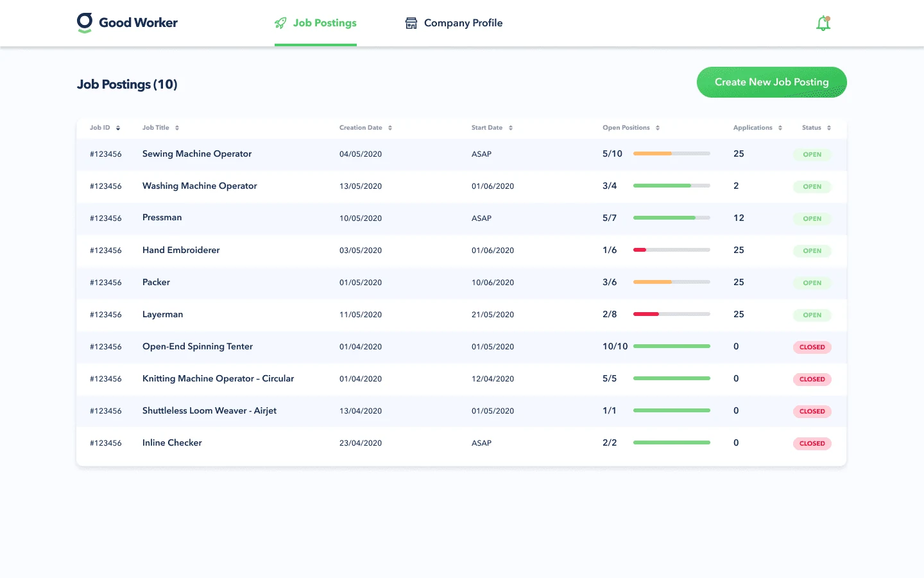This screenshot has height=578, width=924.
Task: Click the 12/04/2020 start date cell
Action: click(493, 379)
